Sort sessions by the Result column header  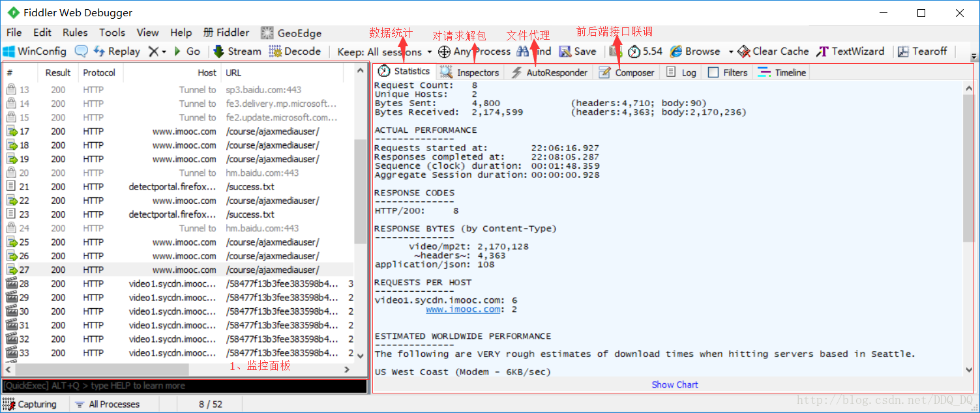coord(58,73)
